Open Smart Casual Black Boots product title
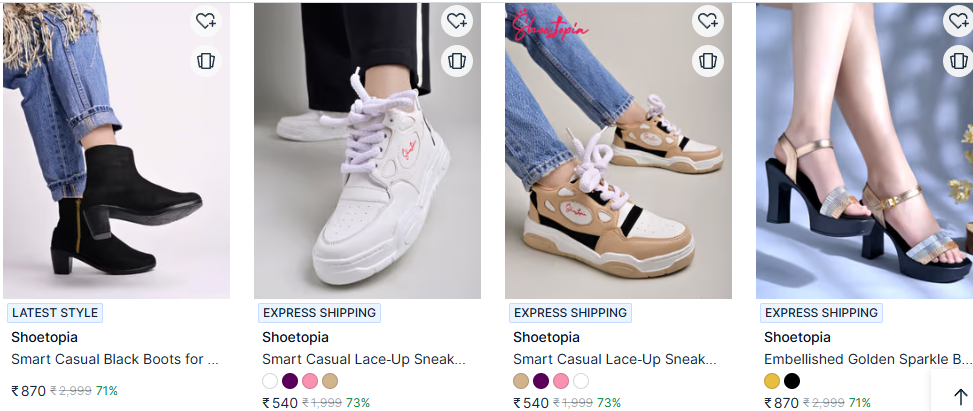This screenshot has height=411, width=973. (x=115, y=359)
